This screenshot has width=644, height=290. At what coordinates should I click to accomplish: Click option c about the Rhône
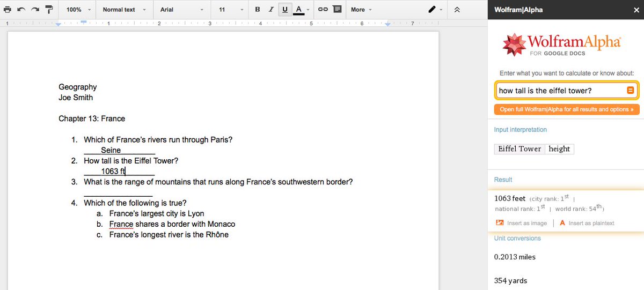pyautogui.click(x=169, y=234)
